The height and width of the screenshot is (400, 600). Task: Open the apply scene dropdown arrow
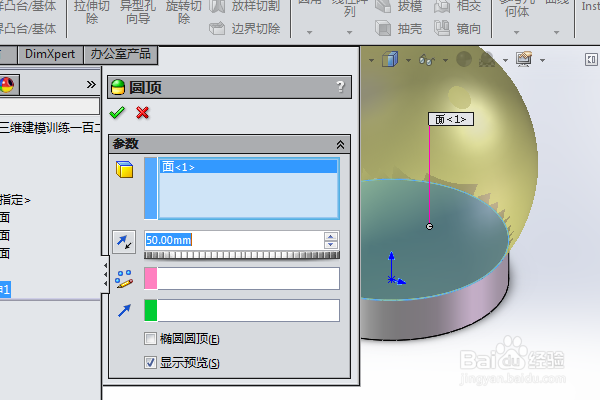tap(505, 60)
